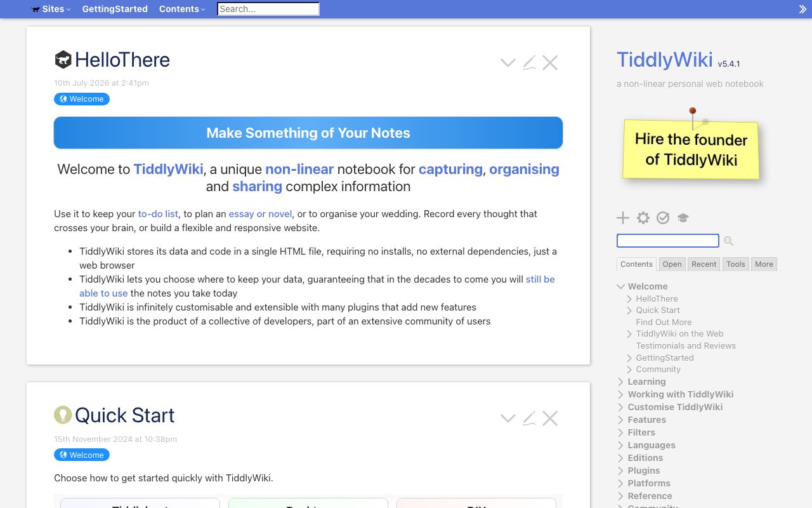This screenshot has width=812, height=508.
Task: Edit the HelloThere tiddler with pencil icon
Action: click(x=529, y=62)
